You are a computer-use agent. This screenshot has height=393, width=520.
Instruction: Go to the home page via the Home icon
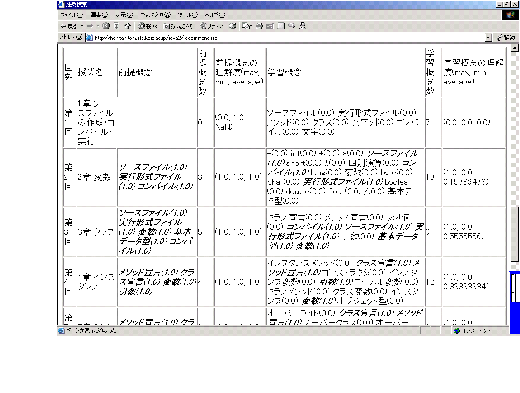(128, 26)
